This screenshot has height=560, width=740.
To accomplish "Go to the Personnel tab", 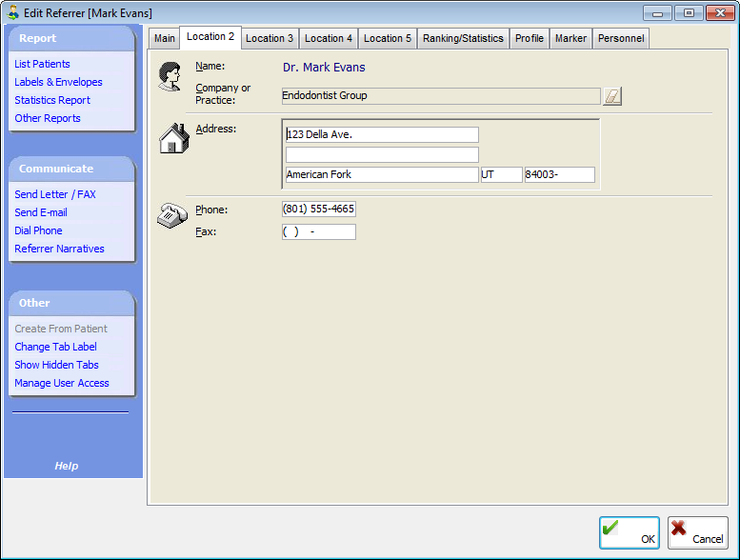I will pos(621,38).
